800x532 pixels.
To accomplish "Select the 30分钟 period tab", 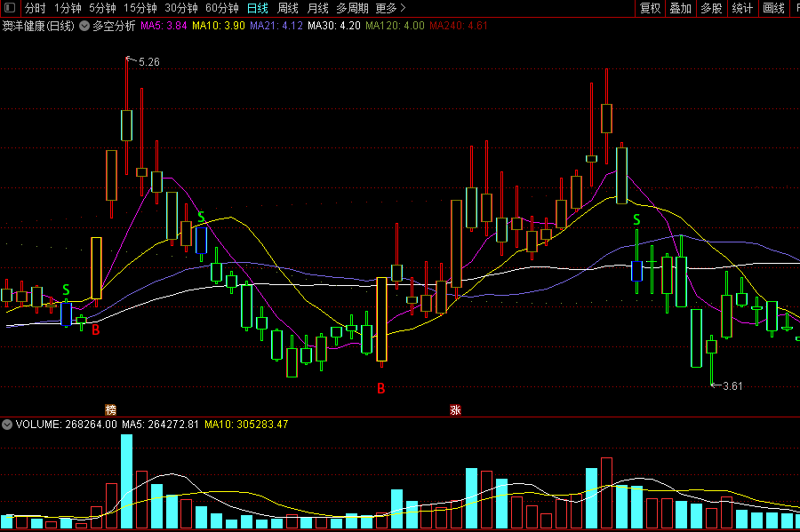I will point(181,8).
